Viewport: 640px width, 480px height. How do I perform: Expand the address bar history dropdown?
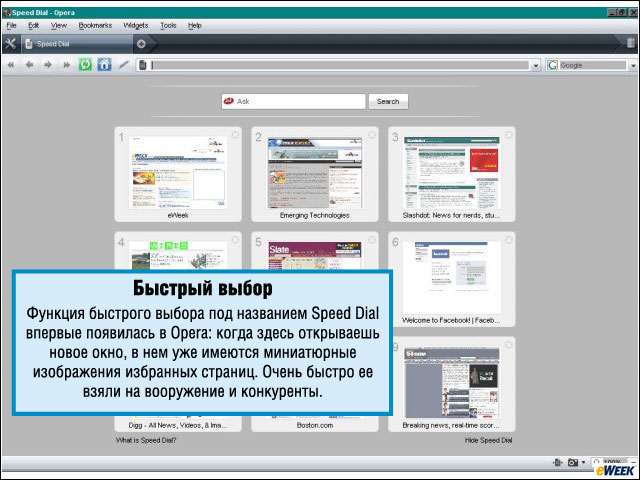(x=536, y=65)
